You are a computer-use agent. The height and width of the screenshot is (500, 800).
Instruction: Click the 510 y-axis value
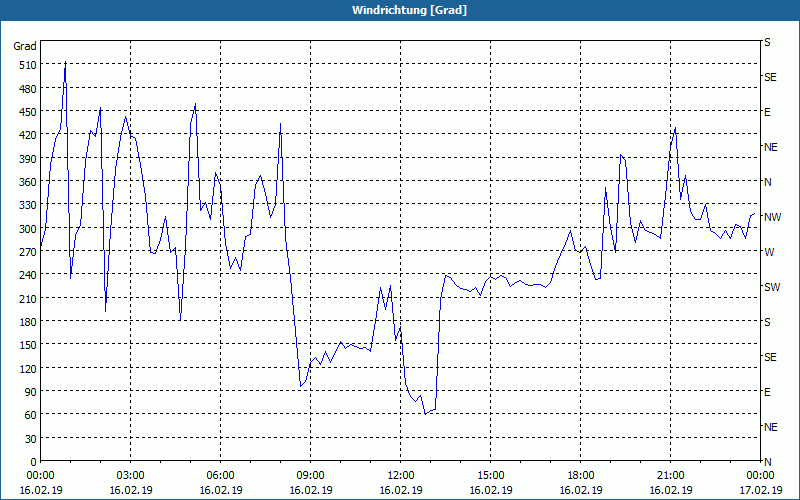pyautogui.click(x=27, y=65)
